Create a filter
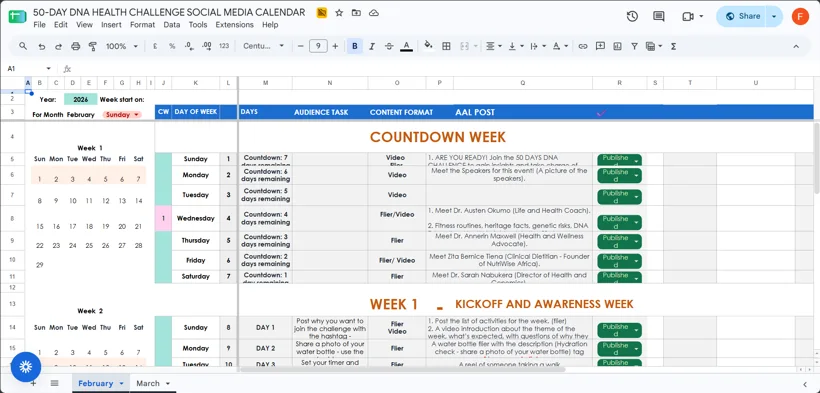 (x=634, y=46)
